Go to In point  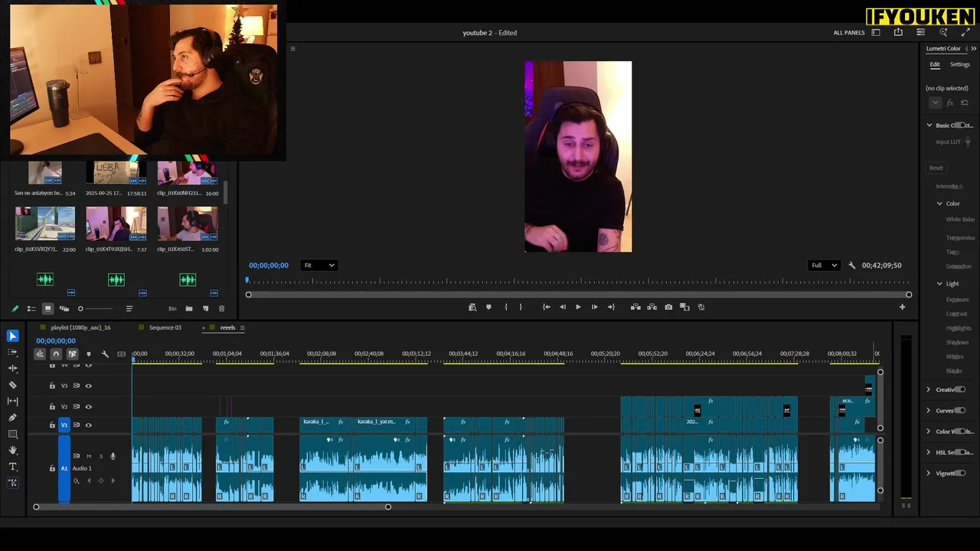click(546, 307)
